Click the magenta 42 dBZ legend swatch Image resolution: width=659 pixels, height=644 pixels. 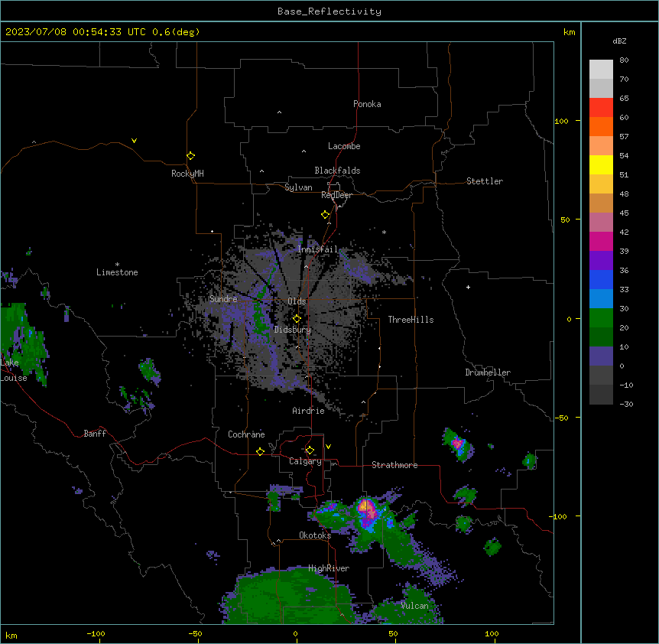point(601,241)
